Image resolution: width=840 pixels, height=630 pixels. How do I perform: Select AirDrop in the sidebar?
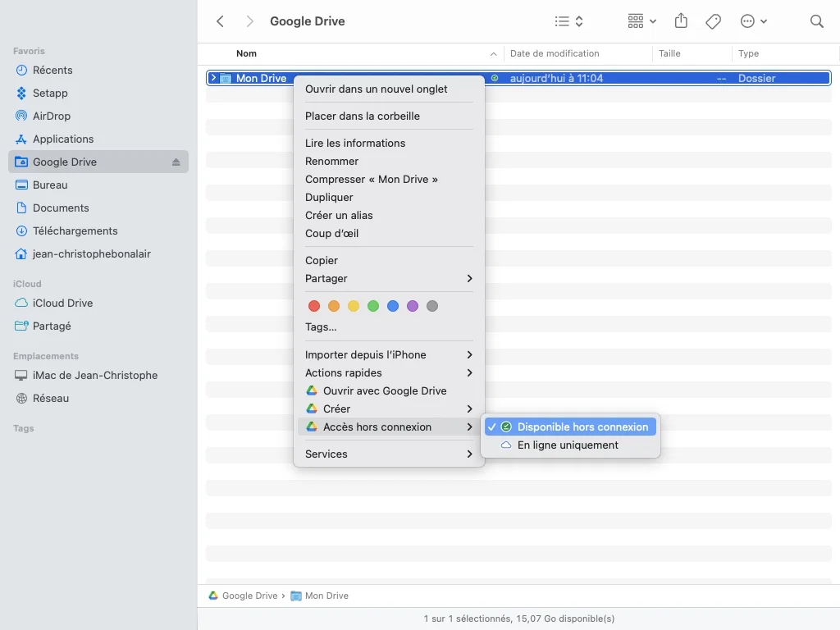click(x=98, y=116)
